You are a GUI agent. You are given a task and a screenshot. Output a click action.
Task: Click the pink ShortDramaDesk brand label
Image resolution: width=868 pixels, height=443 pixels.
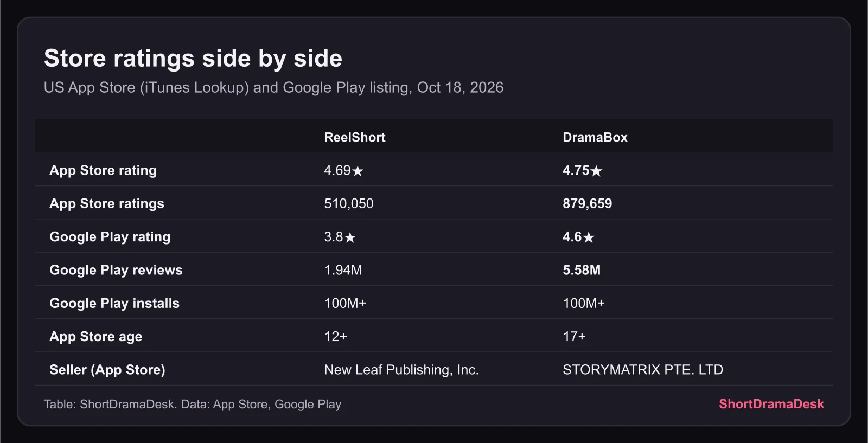click(x=771, y=404)
